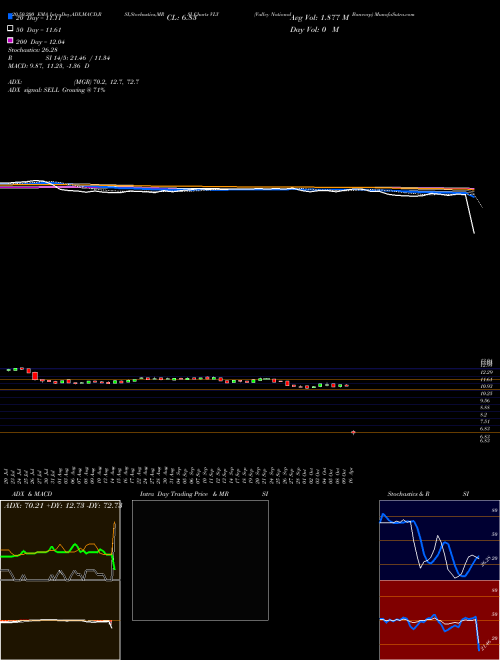500x660 pixels.
Task: Select the '50 Day = 11.61' legend text
Action: 39,30
